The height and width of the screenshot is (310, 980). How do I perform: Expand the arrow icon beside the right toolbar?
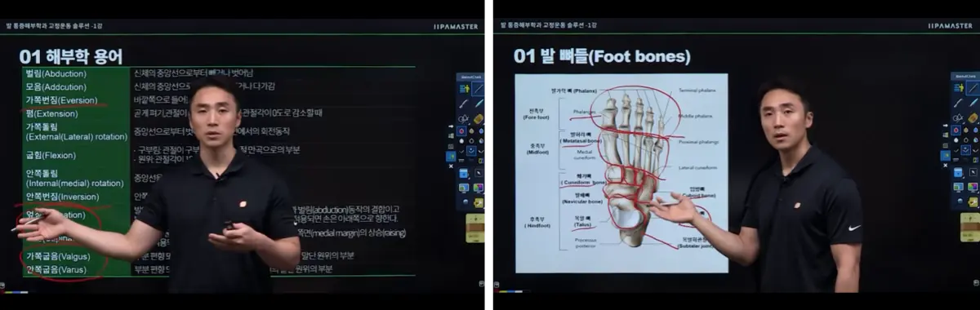coord(945,125)
